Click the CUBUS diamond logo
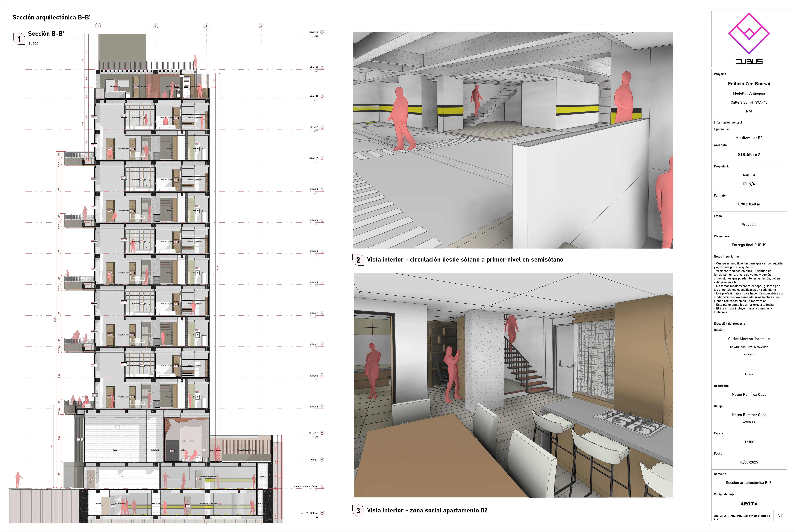This screenshot has height=532, width=798. 749,33
